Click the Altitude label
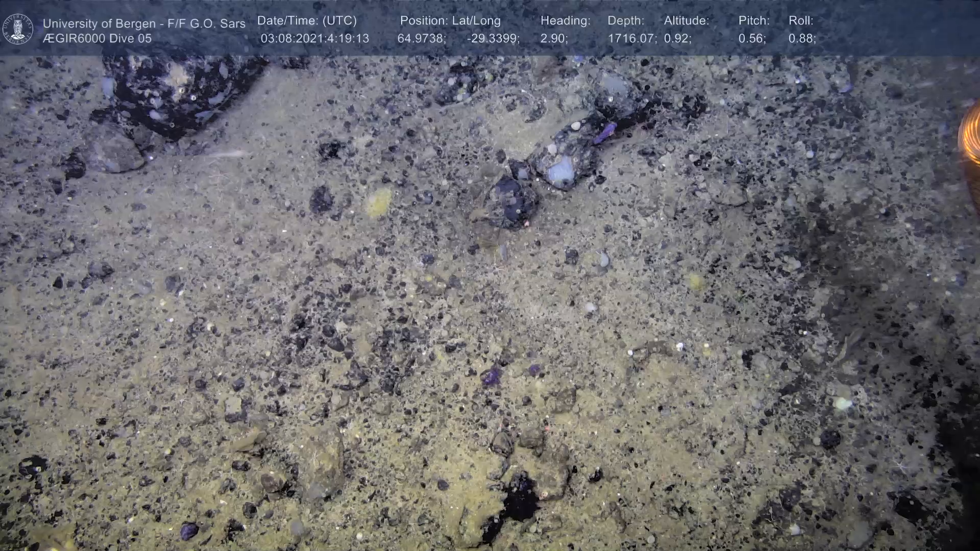The height and width of the screenshot is (551, 980). click(x=687, y=21)
